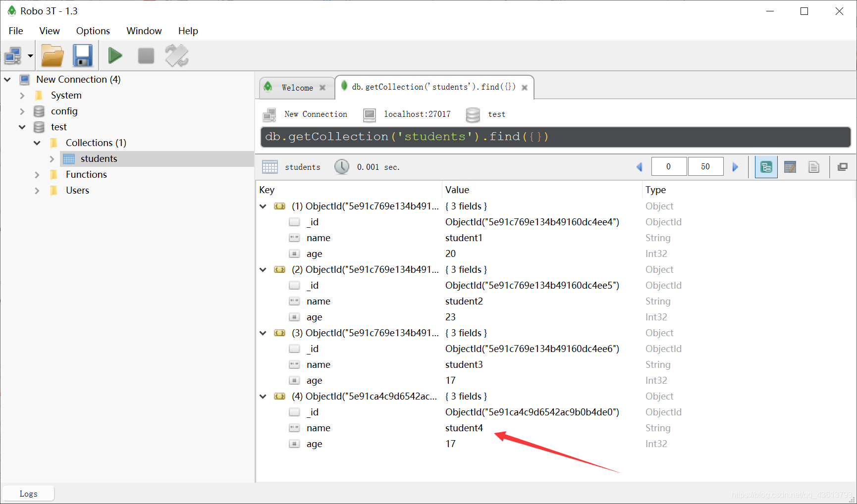Click the Open file folder icon

pos(53,55)
